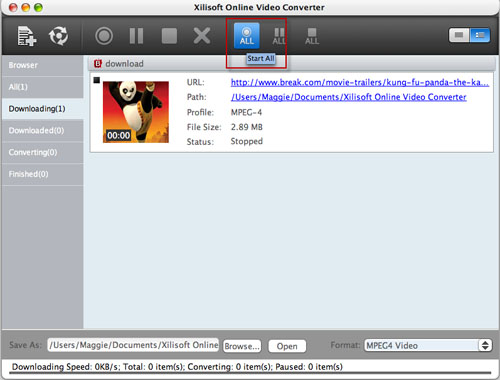
Task: Click the 'Stopped' status text
Action: pyautogui.click(x=247, y=141)
